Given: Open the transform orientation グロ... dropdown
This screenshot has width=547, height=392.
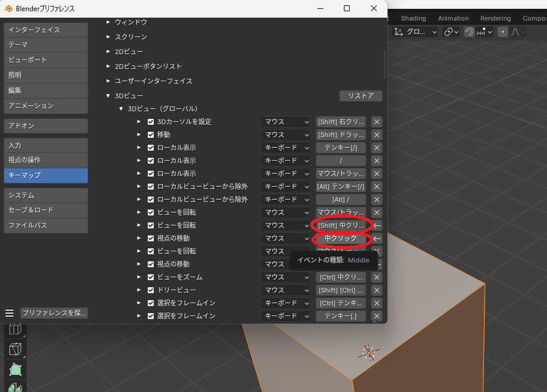Looking at the screenshot, I should click(416, 32).
